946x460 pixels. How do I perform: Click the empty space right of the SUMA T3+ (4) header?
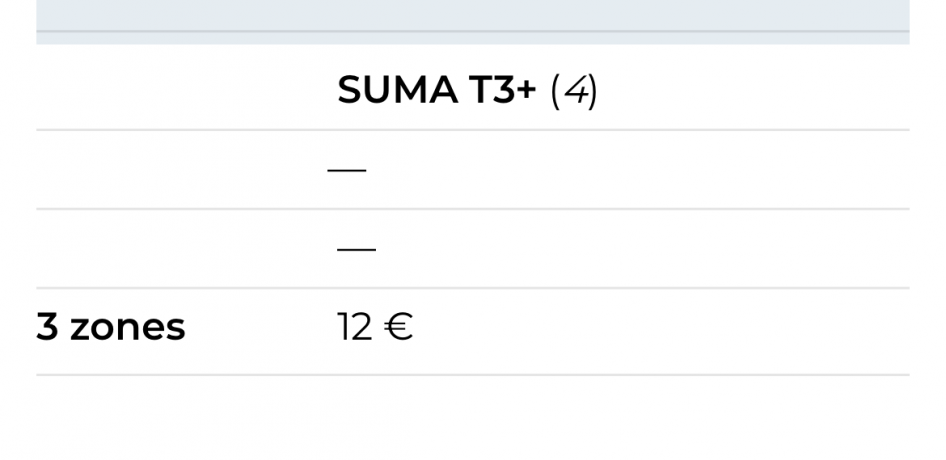click(750, 91)
